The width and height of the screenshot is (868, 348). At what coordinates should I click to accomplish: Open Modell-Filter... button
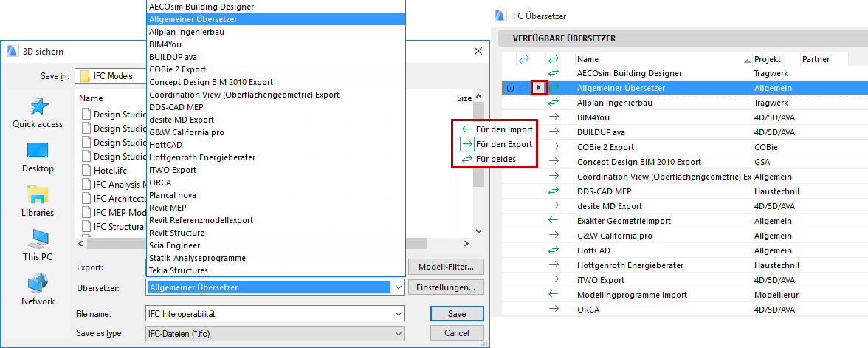click(x=446, y=267)
